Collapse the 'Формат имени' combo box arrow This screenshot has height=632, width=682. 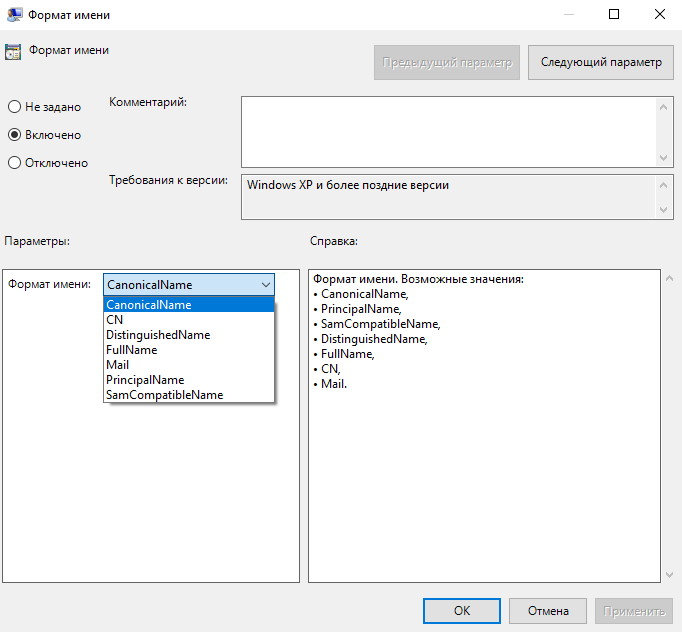point(265,285)
